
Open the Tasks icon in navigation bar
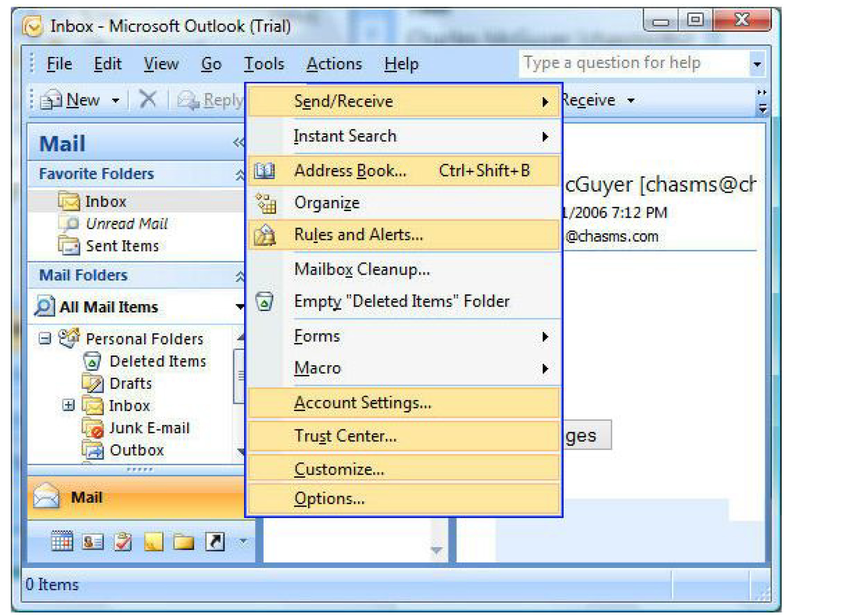pos(123,541)
